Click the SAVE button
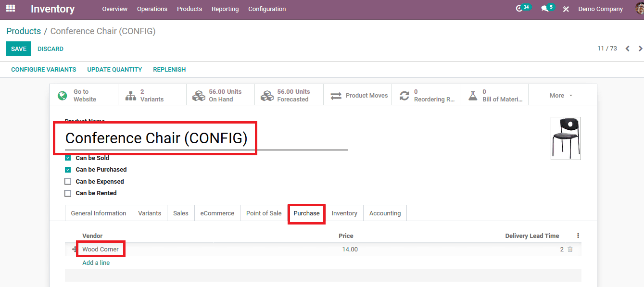Image resolution: width=644 pixels, height=287 pixels. click(19, 49)
